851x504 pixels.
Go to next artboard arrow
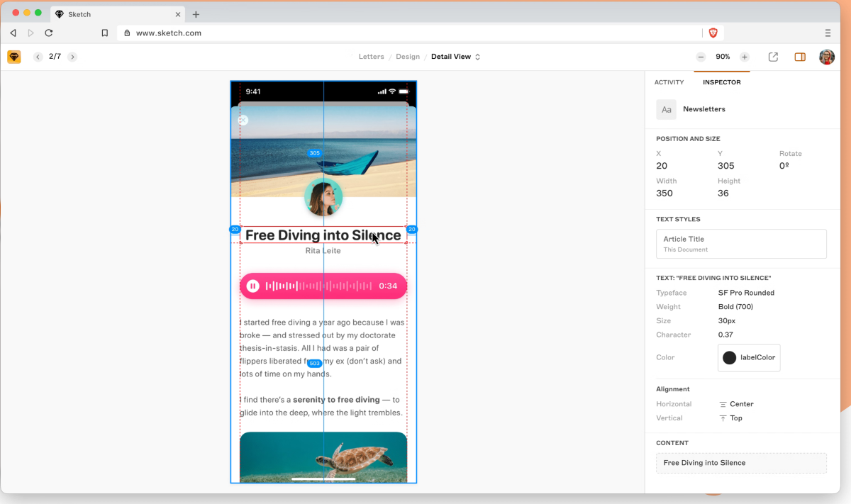72,57
